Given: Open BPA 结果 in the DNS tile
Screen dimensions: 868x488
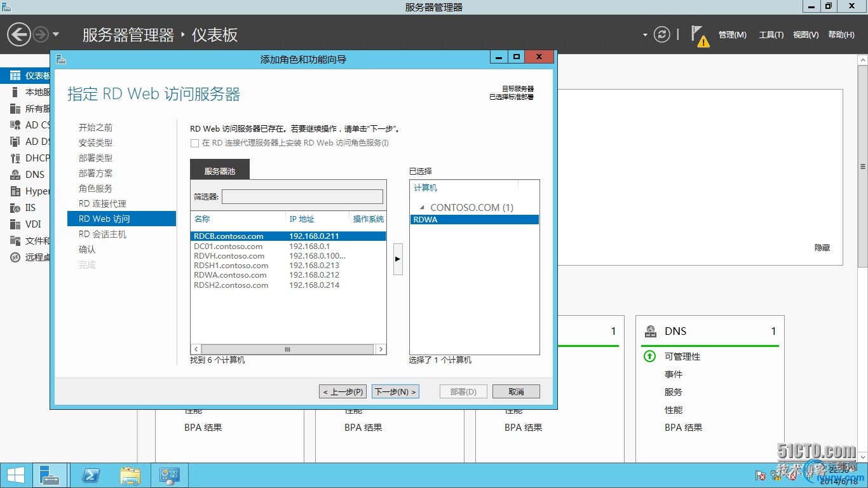Looking at the screenshot, I should point(684,428).
